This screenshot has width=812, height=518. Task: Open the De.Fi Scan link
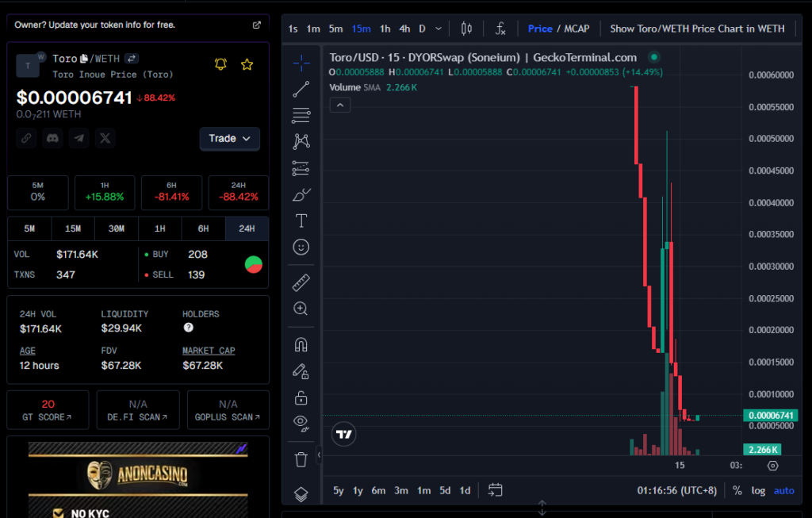click(x=138, y=410)
